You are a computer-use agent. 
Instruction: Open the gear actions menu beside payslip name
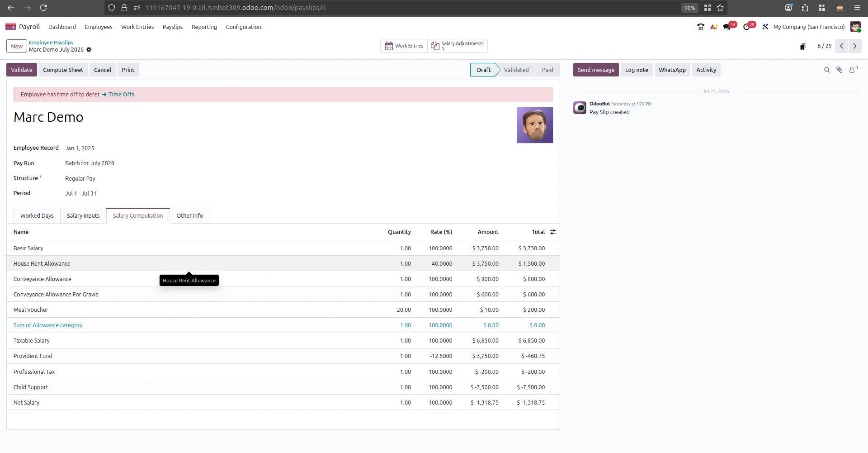point(89,50)
